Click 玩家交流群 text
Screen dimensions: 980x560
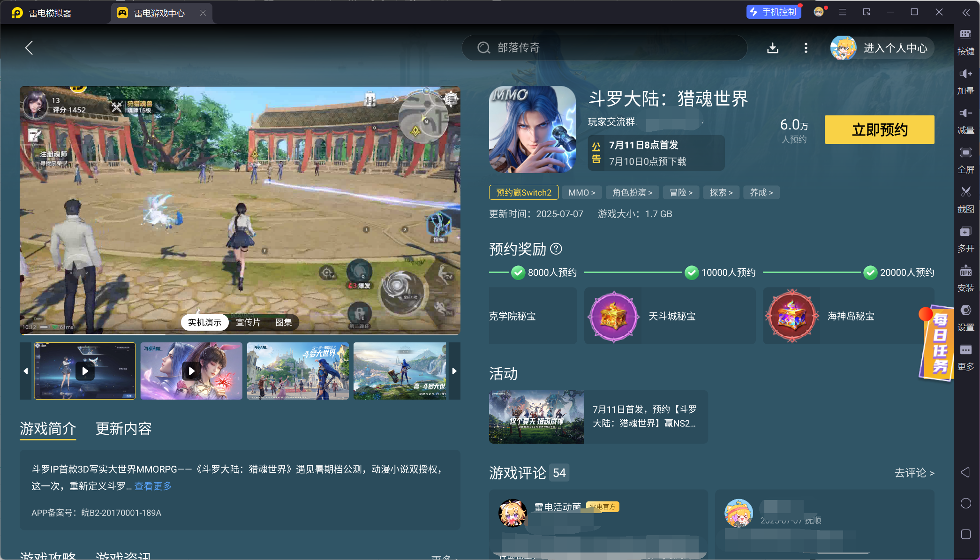point(611,122)
